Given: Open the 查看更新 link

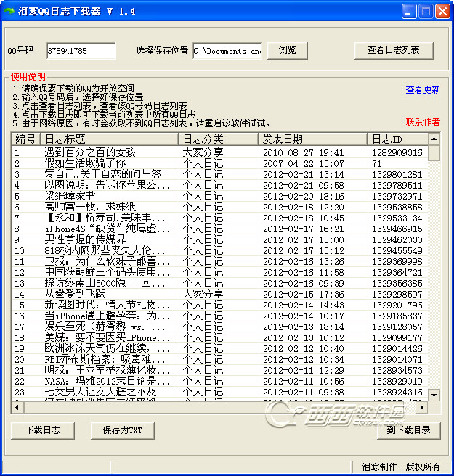Looking at the screenshot, I should [423, 90].
